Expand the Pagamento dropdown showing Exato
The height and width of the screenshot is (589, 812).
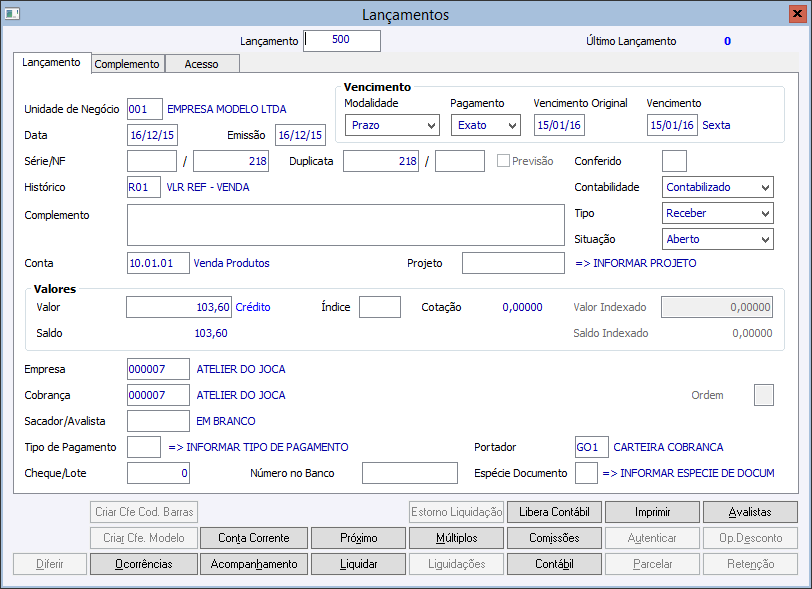[485, 125]
